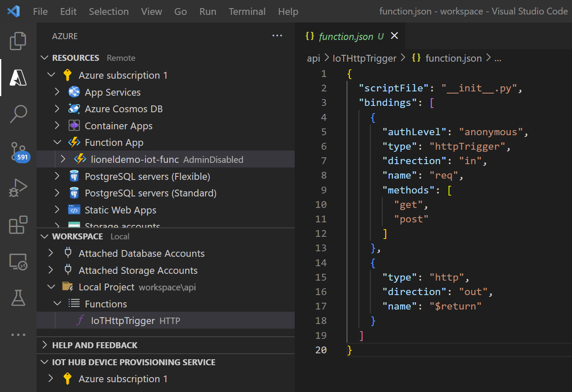
Task: Open the Selection menu
Action: click(108, 11)
